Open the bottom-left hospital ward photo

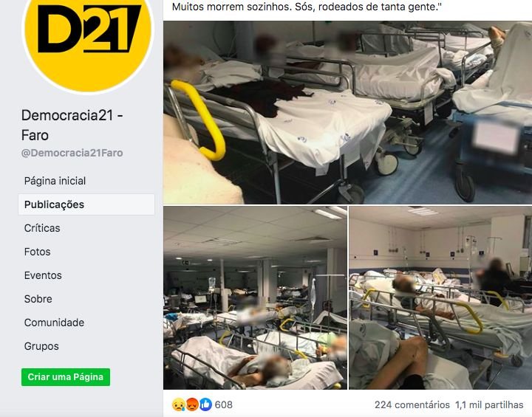tap(255, 297)
